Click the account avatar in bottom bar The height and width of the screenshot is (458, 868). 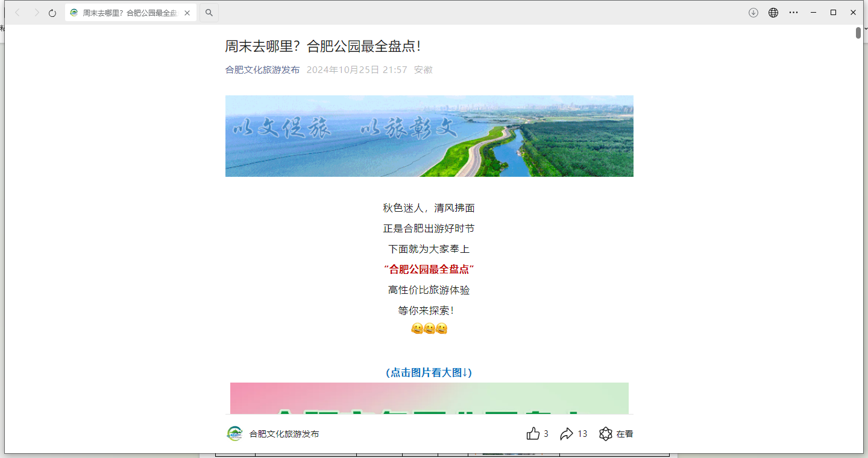click(x=234, y=434)
